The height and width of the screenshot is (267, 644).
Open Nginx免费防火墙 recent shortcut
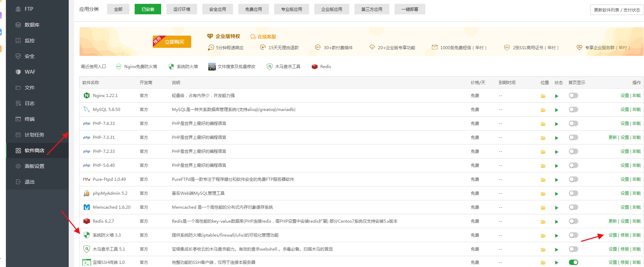click(x=136, y=67)
